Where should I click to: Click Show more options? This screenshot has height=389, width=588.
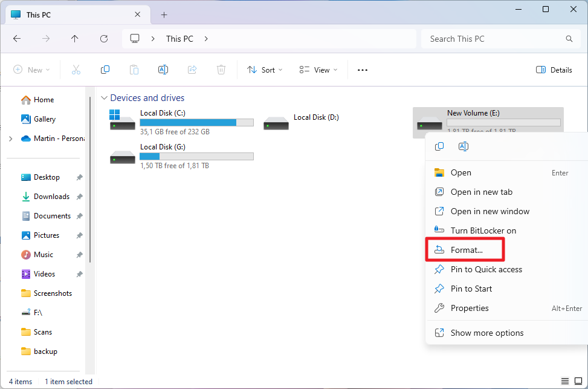tap(508, 333)
